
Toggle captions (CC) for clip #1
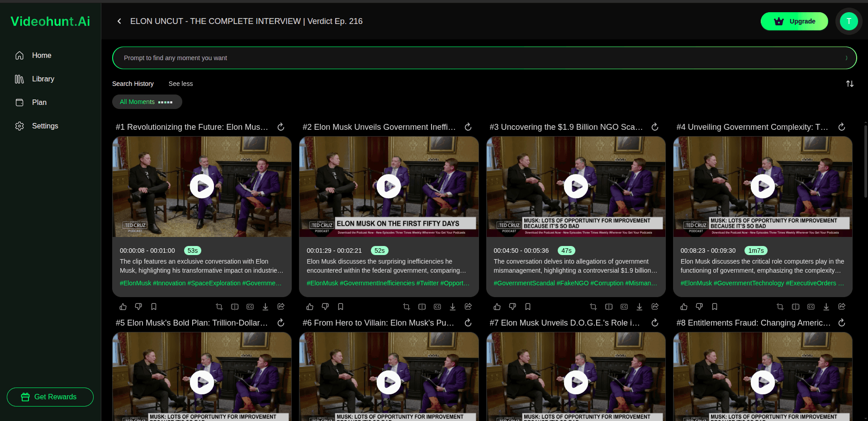click(x=250, y=307)
